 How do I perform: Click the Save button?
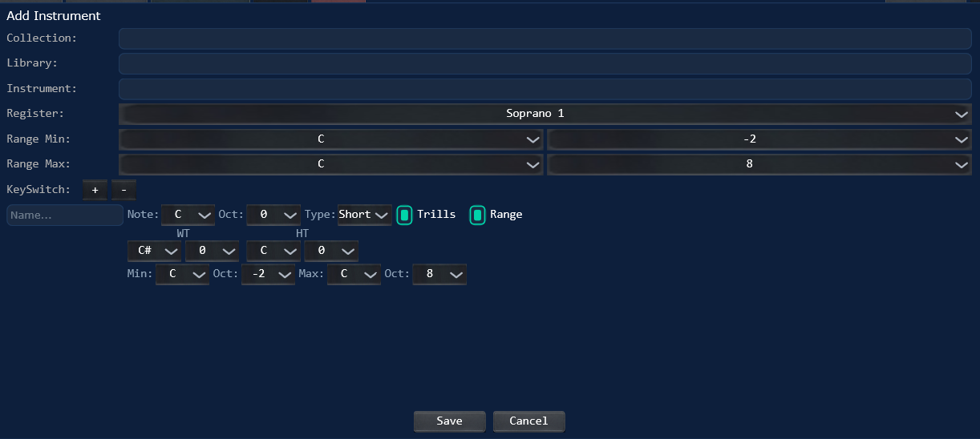[x=449, y=421]
